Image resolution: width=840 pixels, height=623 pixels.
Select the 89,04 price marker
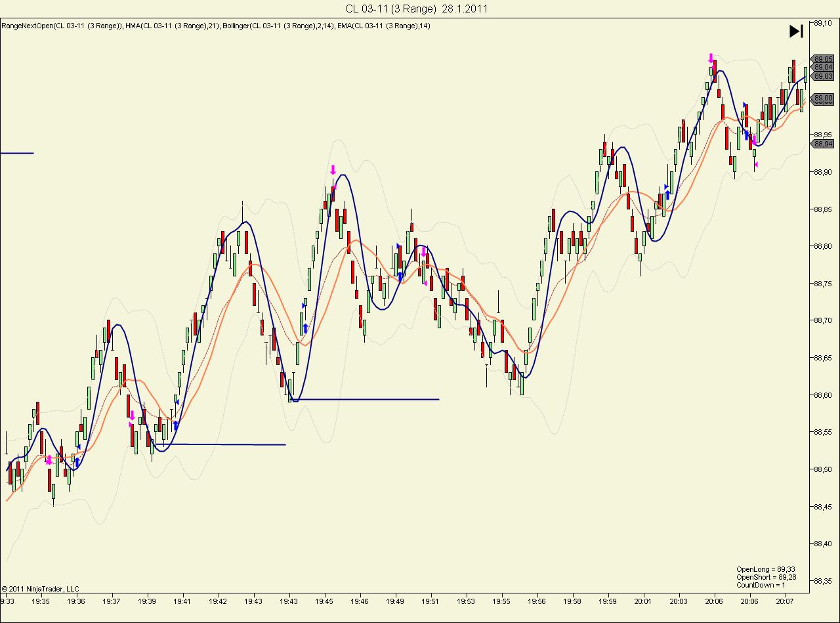pyautogui.click(x=823, y=67)
